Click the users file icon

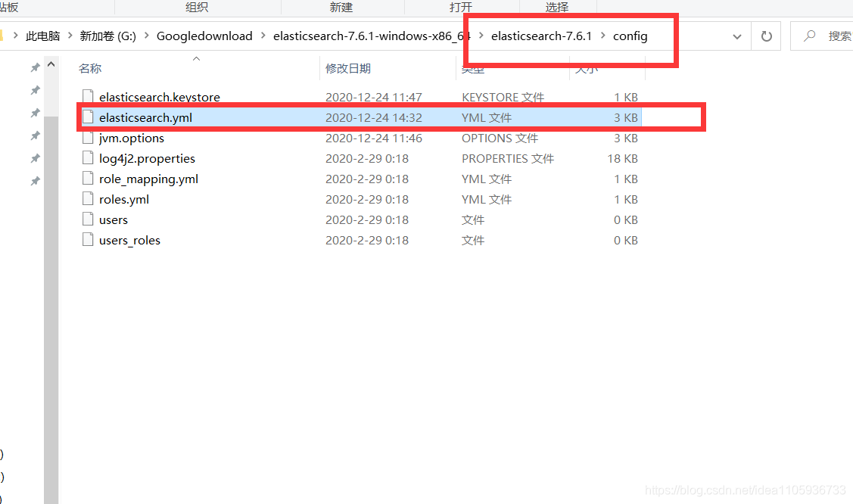click(x=88, y=219)
